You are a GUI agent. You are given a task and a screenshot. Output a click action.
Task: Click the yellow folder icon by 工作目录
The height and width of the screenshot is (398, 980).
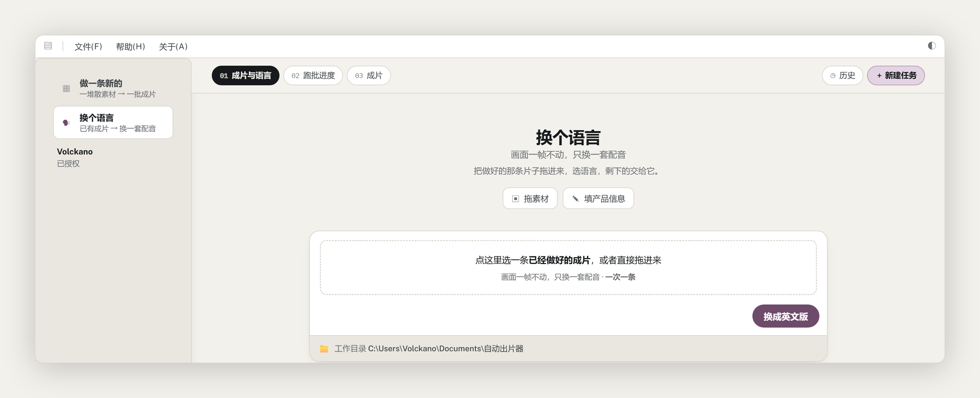tap(324, 349)
